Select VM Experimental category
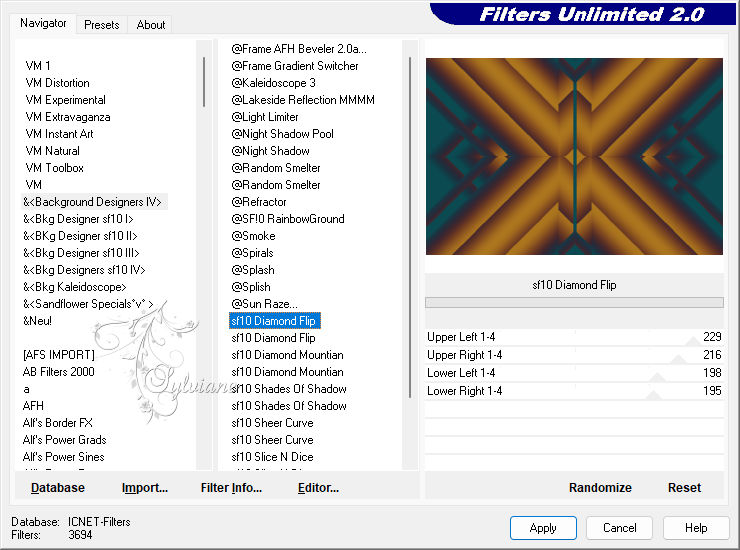Image resolution: width=740 pixels, height=550 pixels. coord(66,100)
